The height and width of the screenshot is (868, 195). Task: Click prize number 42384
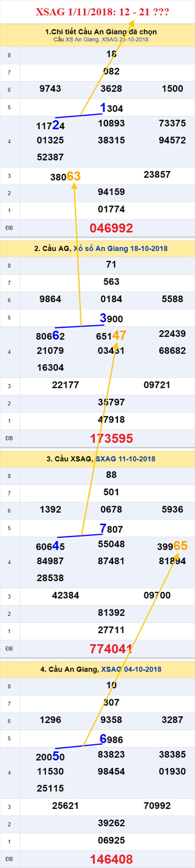pos(65,595)
